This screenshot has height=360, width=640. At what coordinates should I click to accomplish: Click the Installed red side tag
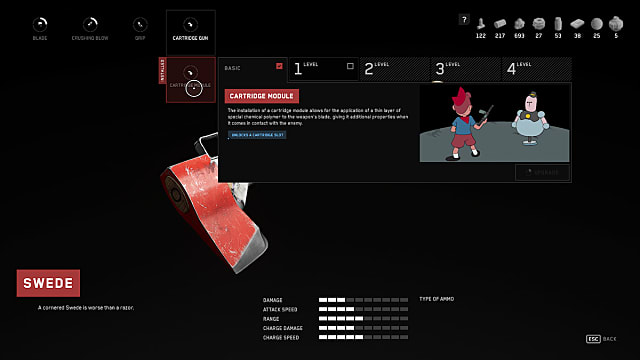162,70
